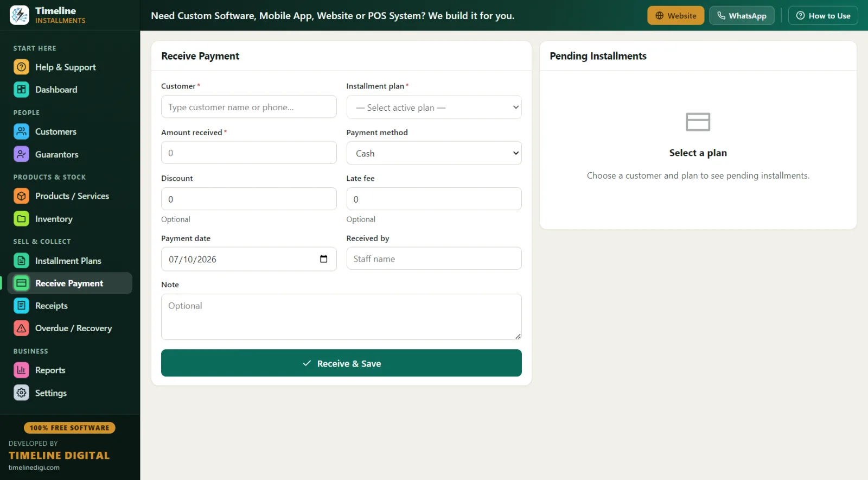Focus the Amount received field

(249, 153)
